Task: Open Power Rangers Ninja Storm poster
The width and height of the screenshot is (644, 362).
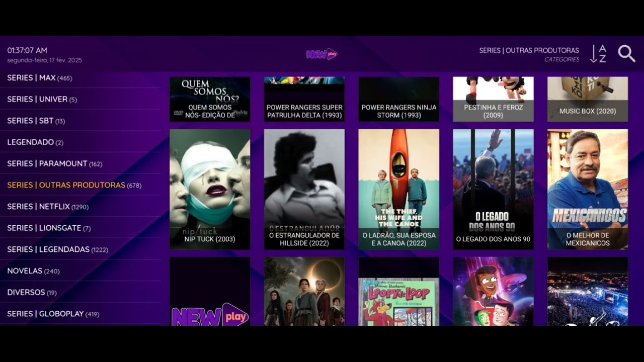Action: pos(398,99)
